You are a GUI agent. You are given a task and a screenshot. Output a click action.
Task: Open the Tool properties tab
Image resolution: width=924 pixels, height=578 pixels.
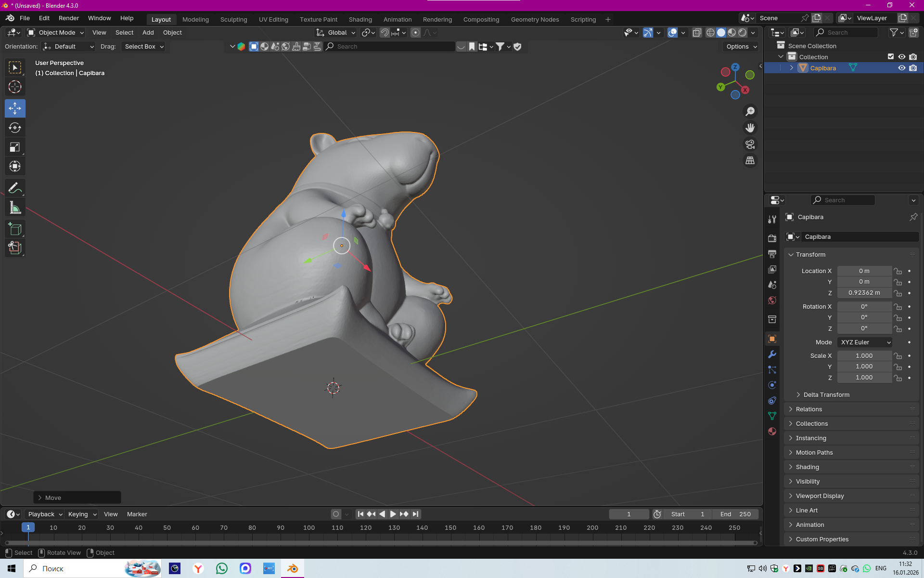coord(772,220)
